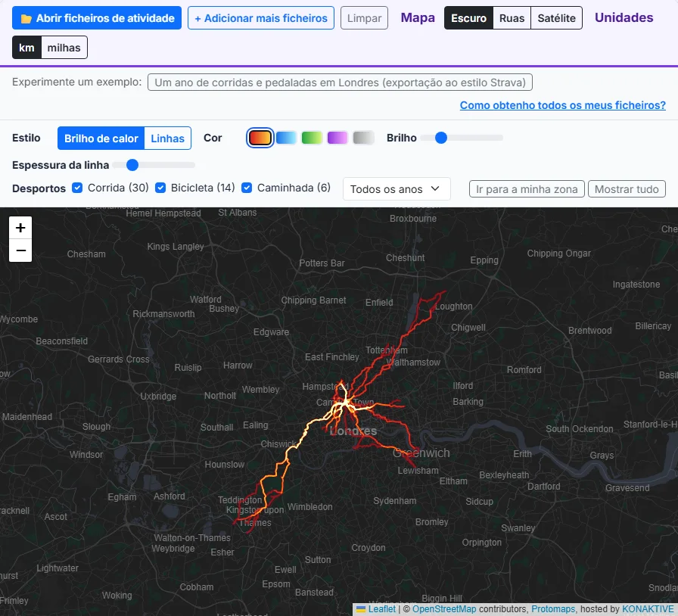Click the Brilho slider handle

coord(441,138)
